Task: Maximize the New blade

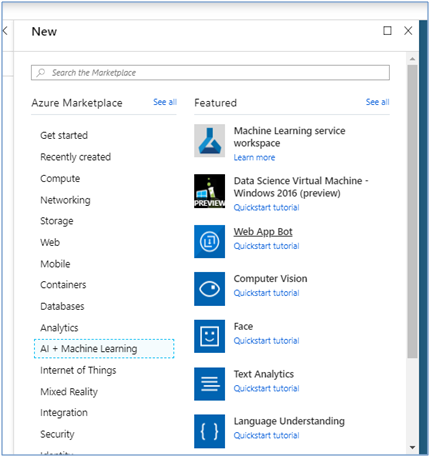Action: click(387, 31)
